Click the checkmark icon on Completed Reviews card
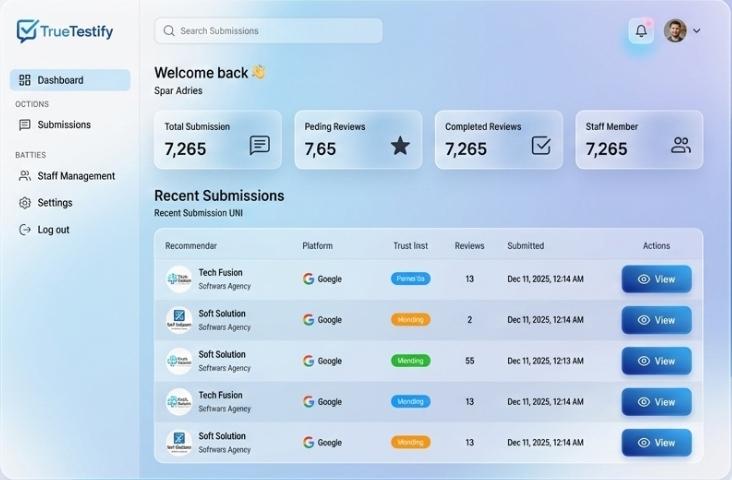Image resolution: width=732 pixels, height=480 pixels. click(x=541, y=145)
